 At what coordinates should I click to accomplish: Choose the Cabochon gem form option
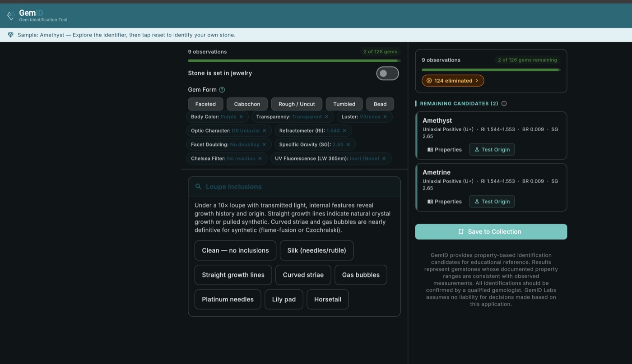247,104
